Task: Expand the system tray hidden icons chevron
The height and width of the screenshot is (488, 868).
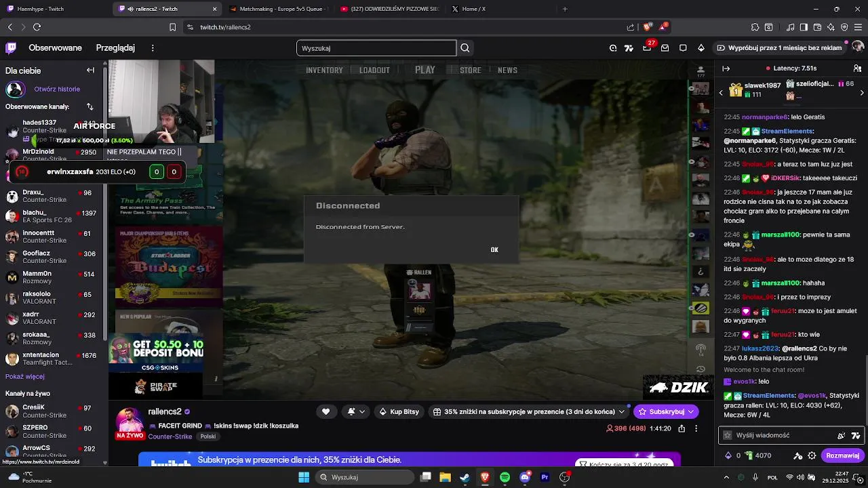Action: point(726,477)
